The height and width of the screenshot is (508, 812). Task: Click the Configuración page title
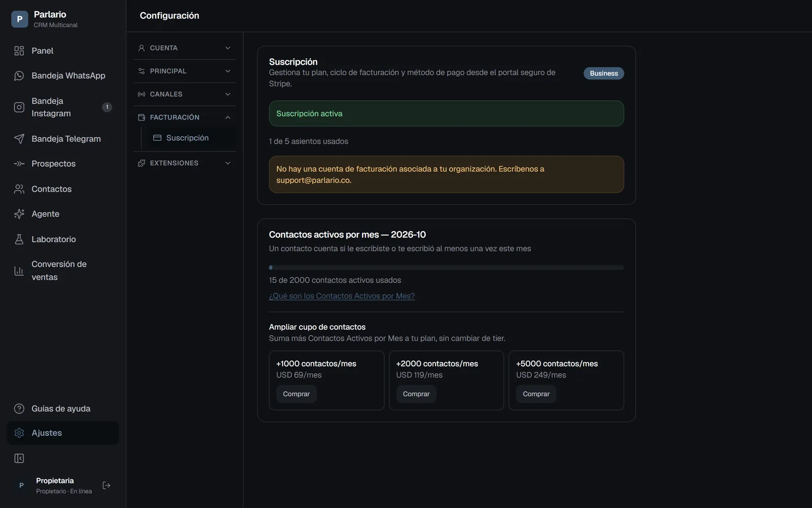170,16
